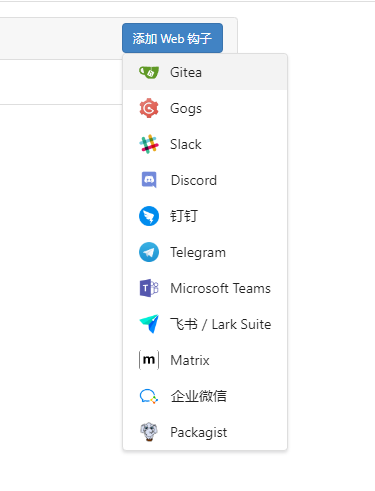Image resolution: width=375 pixels, height=491 pixels.
Task: Click the Discord logo icon
Action: click(149, 180)
